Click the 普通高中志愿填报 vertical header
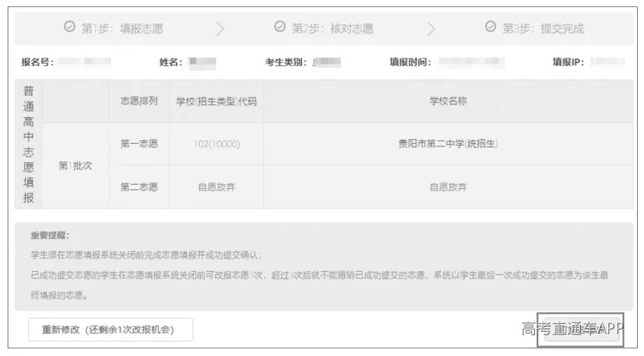 [x=28, y=144]
